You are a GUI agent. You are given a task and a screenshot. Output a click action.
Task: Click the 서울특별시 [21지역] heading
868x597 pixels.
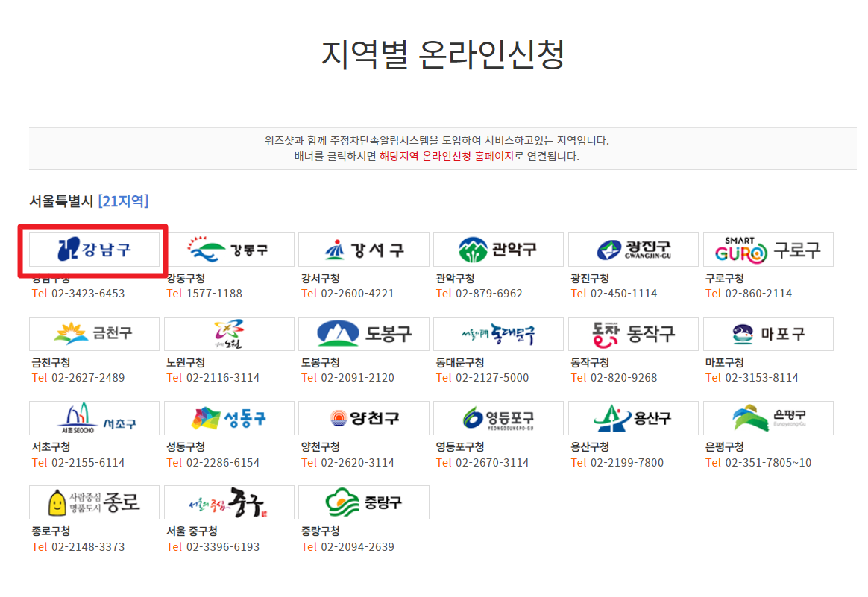89,200
